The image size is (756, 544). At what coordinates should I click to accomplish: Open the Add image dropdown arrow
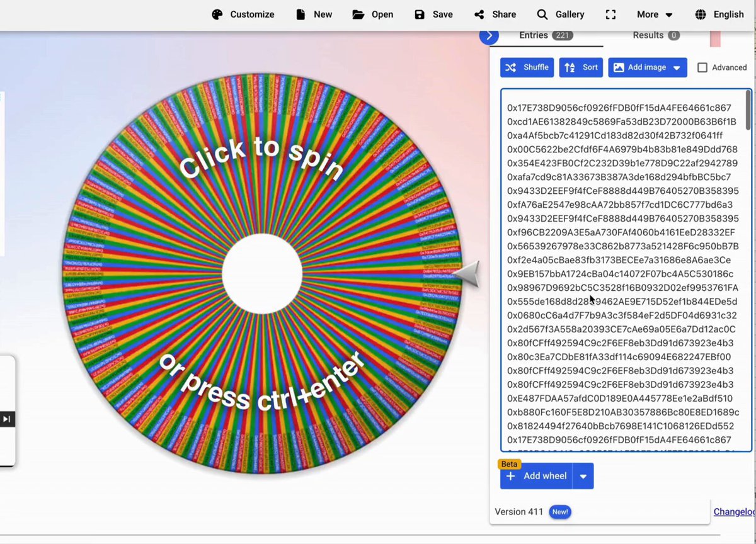(677, 68)
